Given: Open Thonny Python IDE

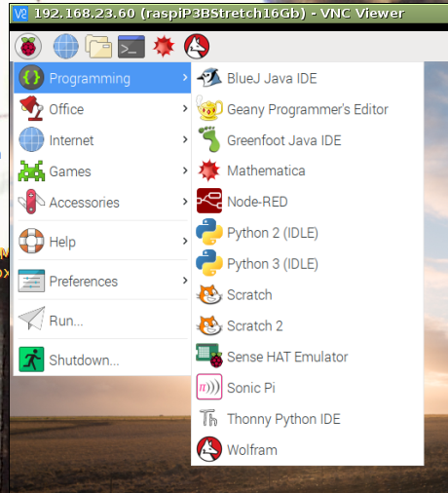Looking at the screenshot, I should [308, 418].
